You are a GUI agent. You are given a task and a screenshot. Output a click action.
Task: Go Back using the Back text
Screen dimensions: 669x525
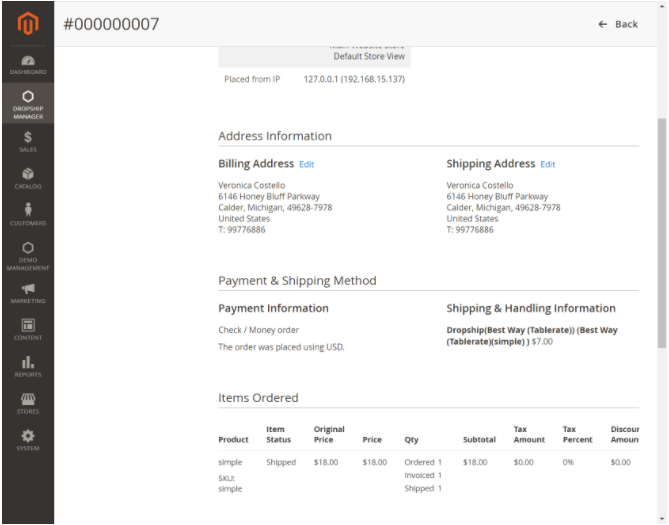pyautogui.click(x=626, y=24)
